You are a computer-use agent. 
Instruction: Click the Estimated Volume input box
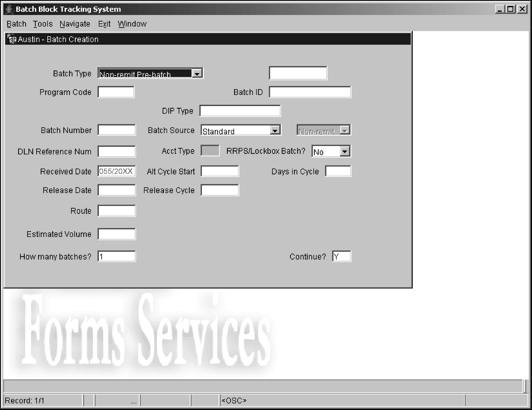pyautogui.click(x=116, y=234)
